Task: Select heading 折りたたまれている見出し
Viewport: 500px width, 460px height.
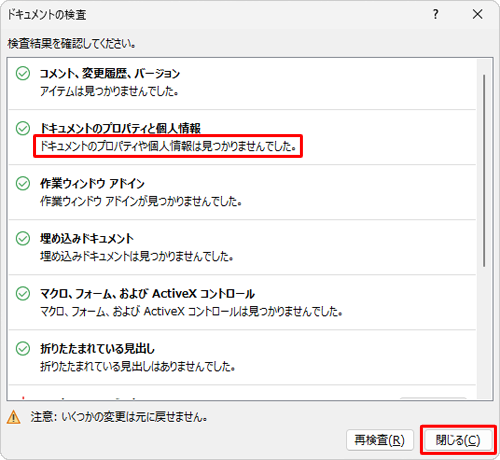Action: (x=98, y=348)
